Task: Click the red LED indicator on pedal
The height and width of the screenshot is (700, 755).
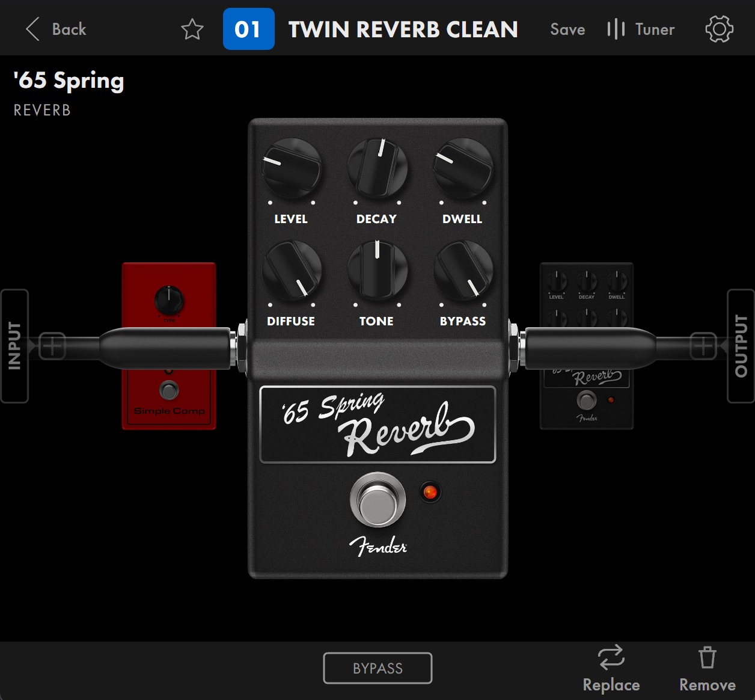Action: point(430,492)
